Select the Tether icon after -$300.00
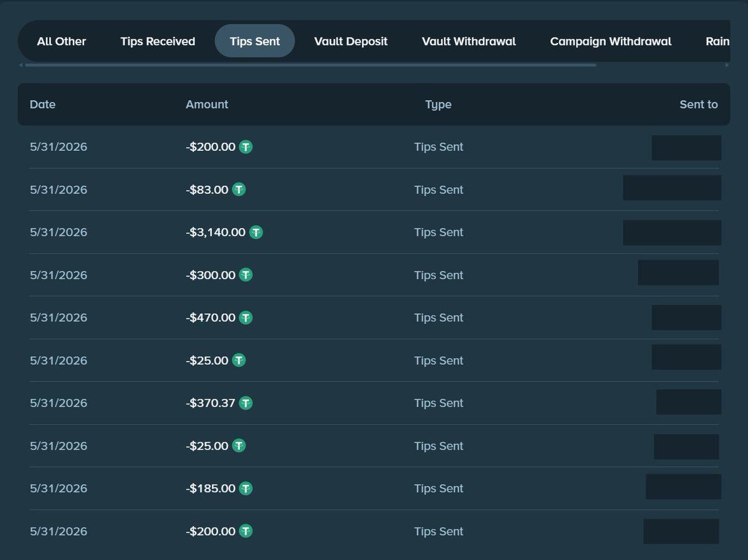 click(246, 275)
